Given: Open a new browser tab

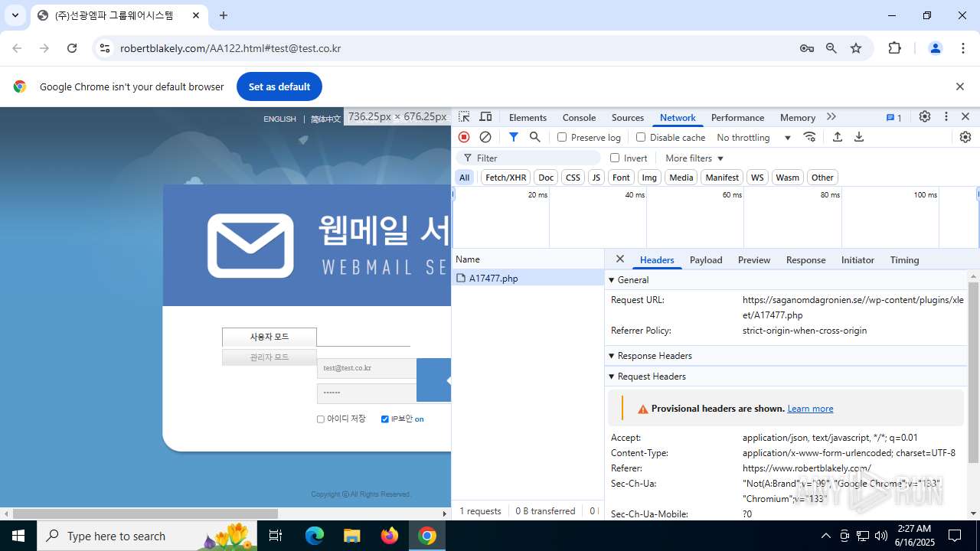Looking at the screenshot, I should [x=224, y=15].
